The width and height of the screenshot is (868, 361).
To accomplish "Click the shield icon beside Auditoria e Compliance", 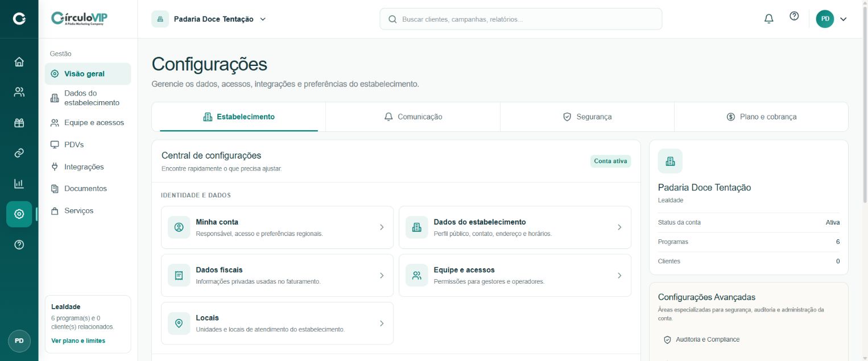I will 667,339.
